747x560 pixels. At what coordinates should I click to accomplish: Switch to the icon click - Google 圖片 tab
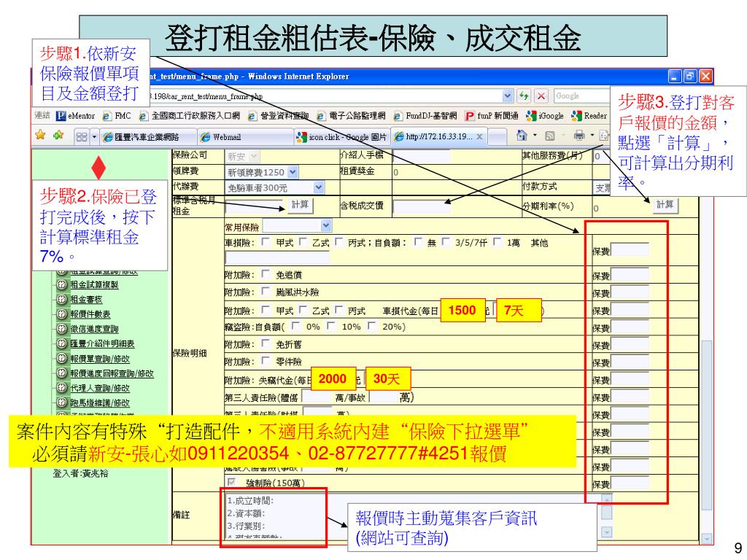(341, 137)
